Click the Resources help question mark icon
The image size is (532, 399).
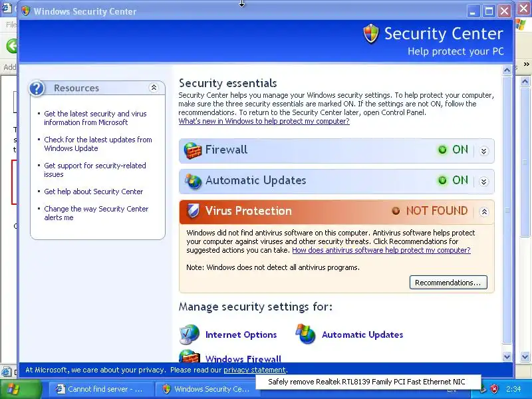tap(37, 88)
